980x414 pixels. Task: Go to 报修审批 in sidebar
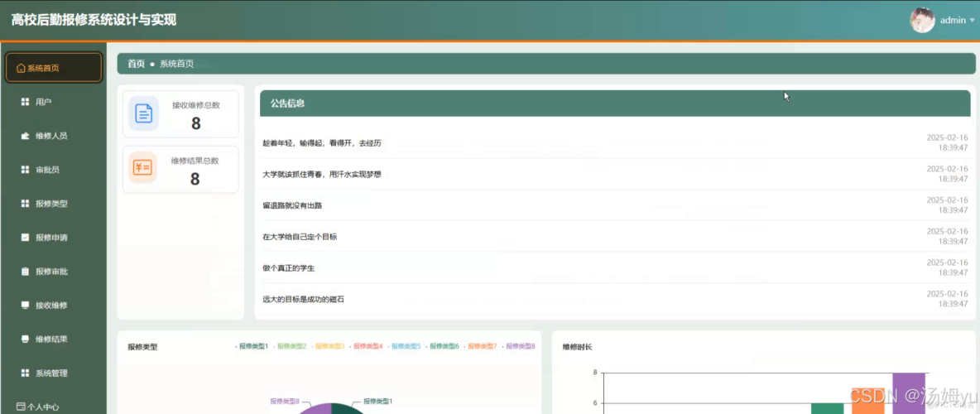tap(53, 272)
